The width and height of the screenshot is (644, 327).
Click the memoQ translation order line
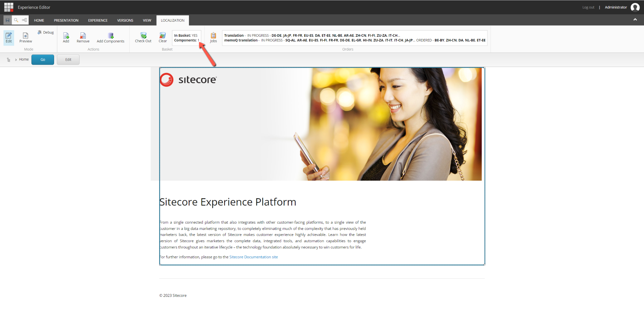pyautogui.click(x=355, y=40)
